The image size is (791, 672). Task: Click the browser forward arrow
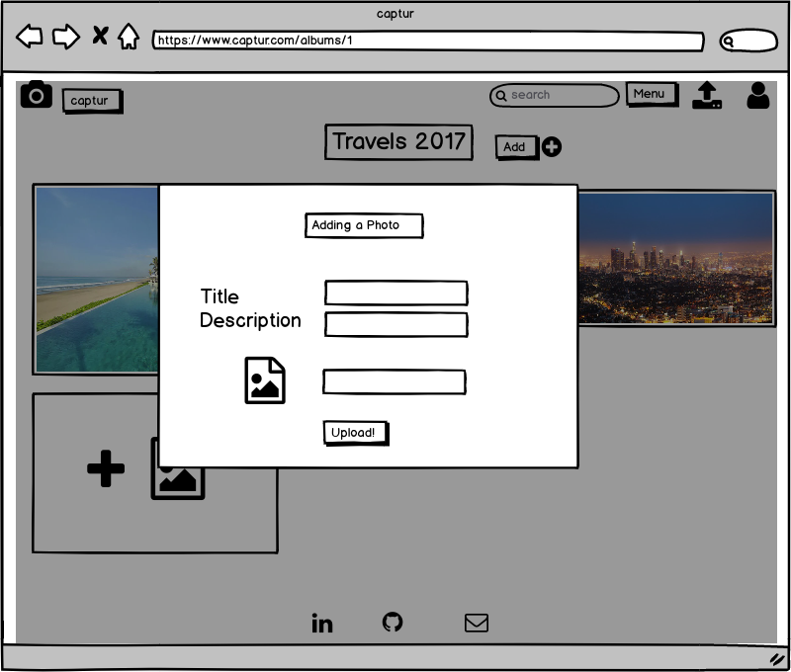tap(66, 37)
